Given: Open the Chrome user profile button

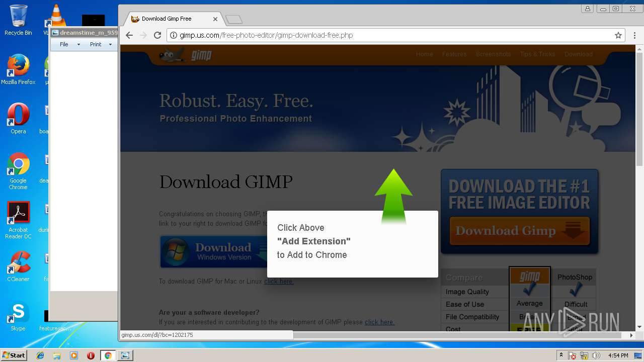Looking at the screenshot, I should point(587,9).
